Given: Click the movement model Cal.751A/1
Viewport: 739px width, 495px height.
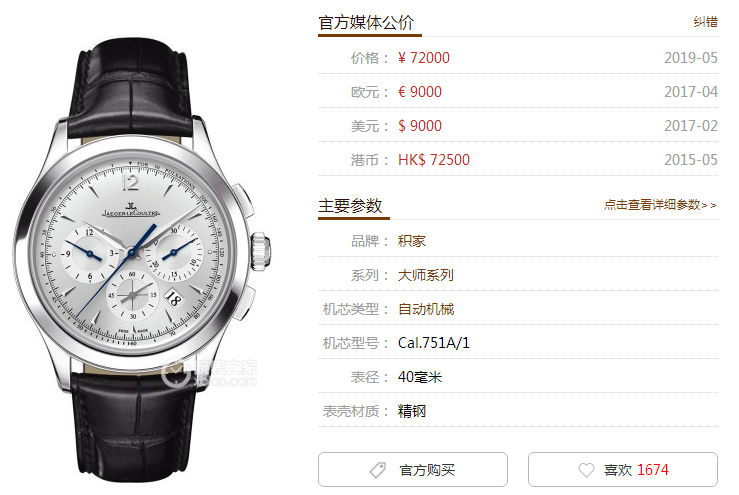Looking at the screenshot, I should point(434,343).
